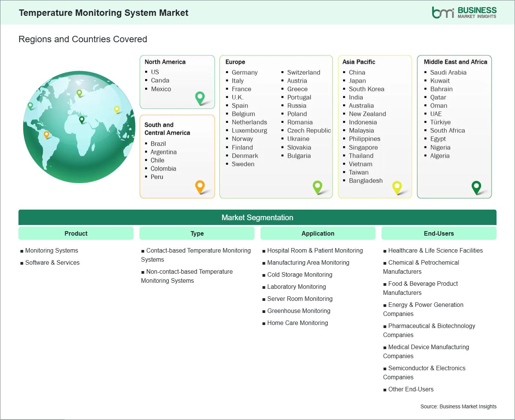515x420 pixels.
Task: Select the Application segmentation header
Action: point(318,233)
